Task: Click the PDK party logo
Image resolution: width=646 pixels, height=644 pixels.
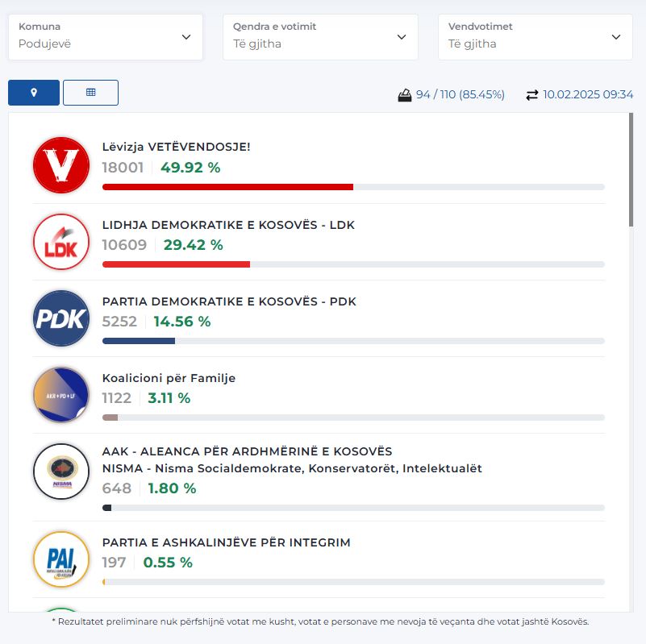Action: pyautogui.click(x=61, y=318)
